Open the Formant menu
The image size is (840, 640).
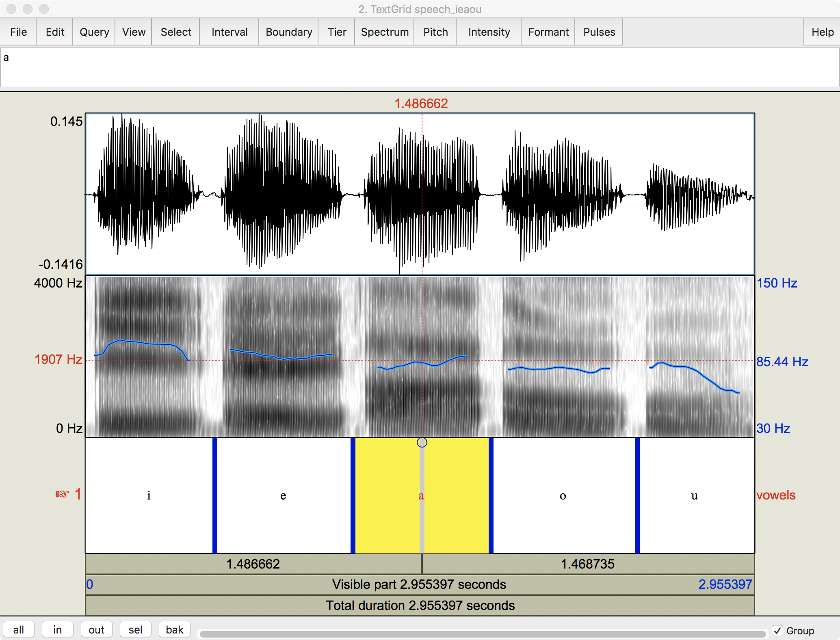[548, 32]
